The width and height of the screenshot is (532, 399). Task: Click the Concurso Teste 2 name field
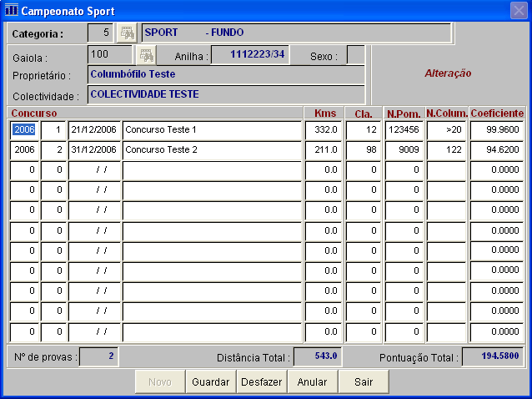[212, 150]
